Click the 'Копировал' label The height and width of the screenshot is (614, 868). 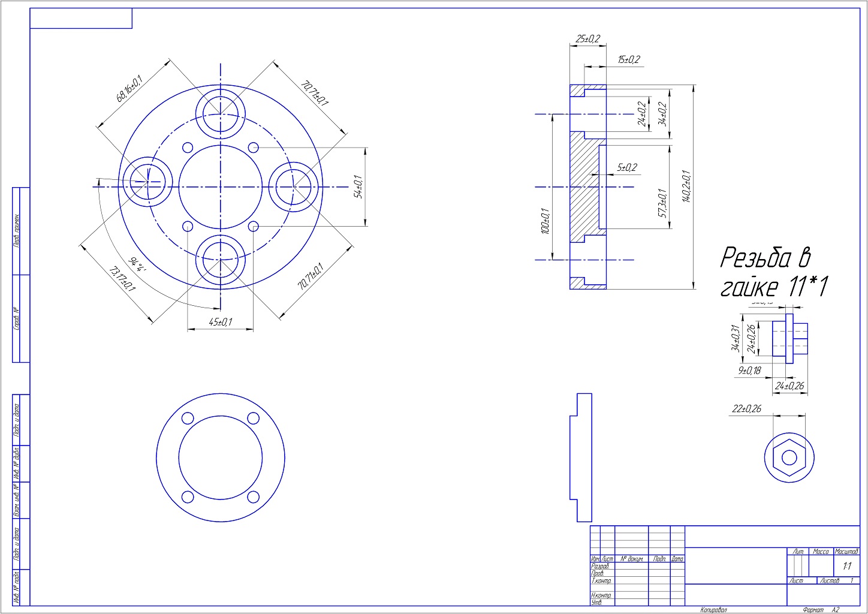point(713,610)
